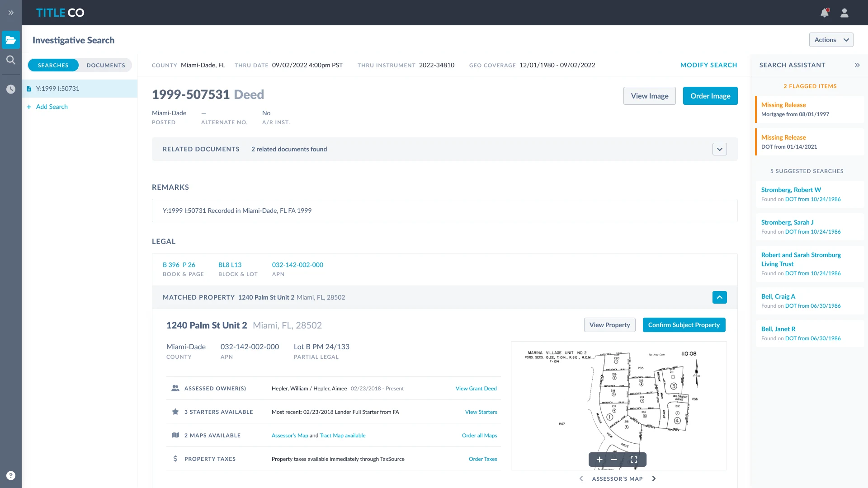Open the magnifier search icon in sidebar
Image resolution: width=868 pixels, height=488 pixels.
pyautogui.click(x=11, y=60)
